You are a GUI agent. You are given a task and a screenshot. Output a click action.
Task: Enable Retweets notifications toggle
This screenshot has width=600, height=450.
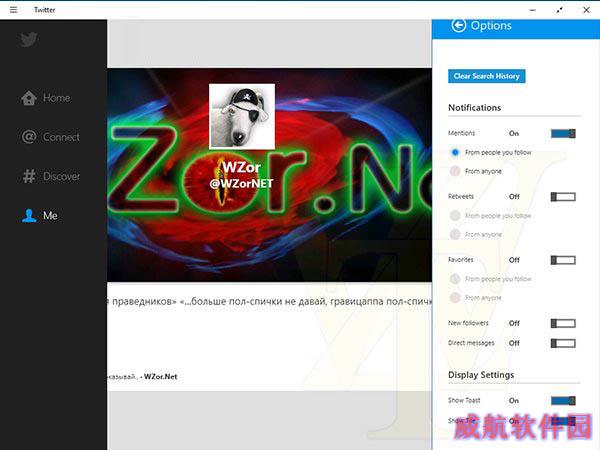coord(563,197)
